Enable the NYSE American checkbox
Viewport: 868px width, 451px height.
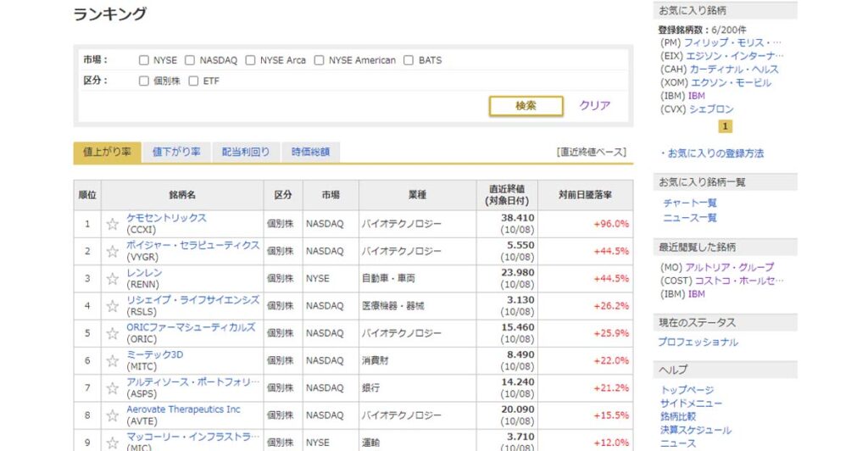[319, 60]
